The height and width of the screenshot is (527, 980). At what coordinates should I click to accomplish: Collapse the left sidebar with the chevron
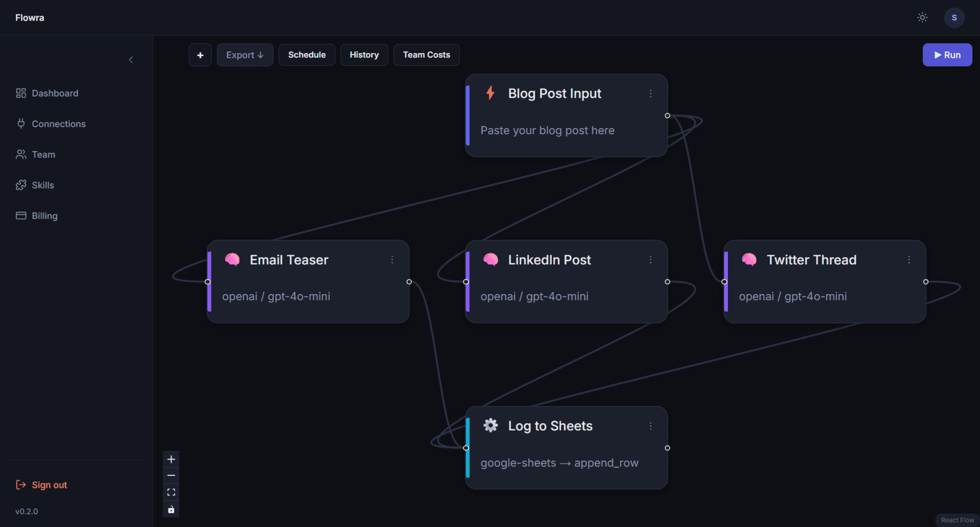click(x=131, y=60)
